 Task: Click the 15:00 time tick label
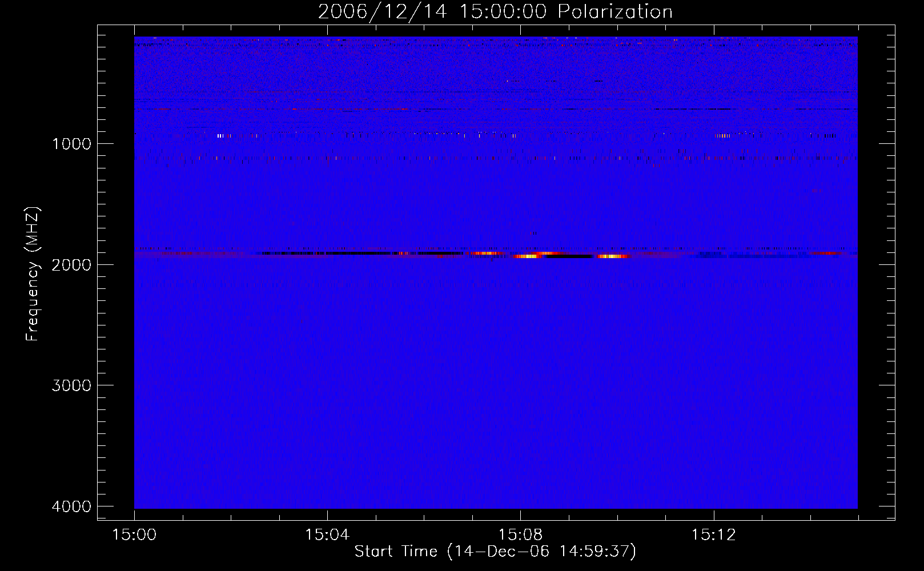134,535
